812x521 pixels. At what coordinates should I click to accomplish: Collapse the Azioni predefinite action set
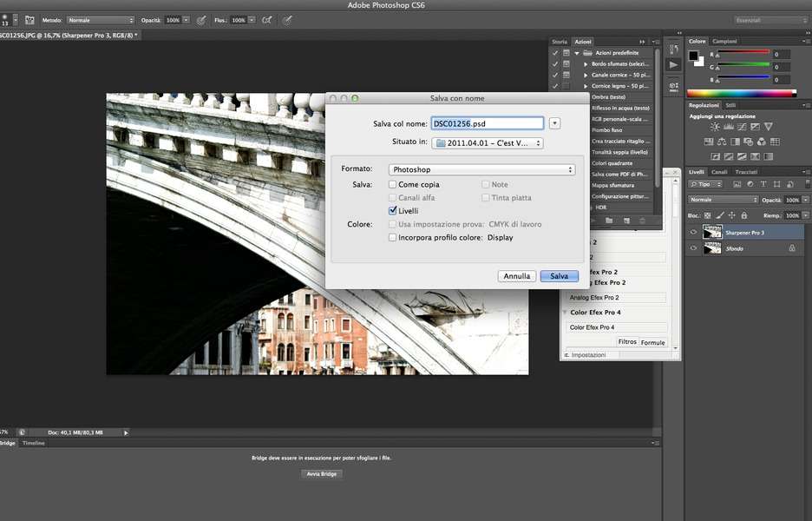point(577,53)
